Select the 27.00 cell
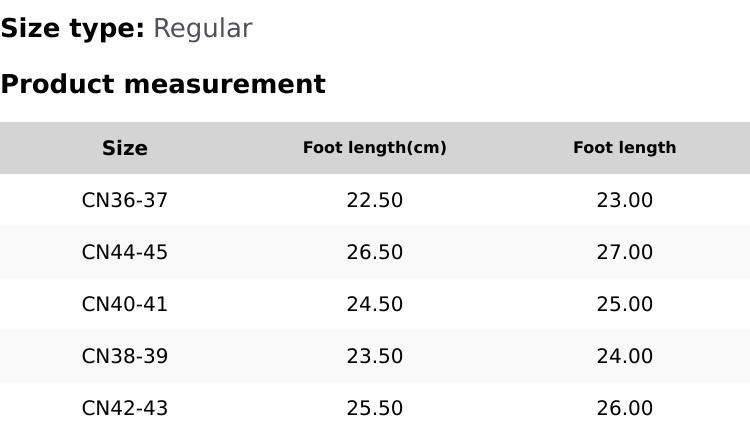This screenshot has width=750, height=434. coord(625,252)
